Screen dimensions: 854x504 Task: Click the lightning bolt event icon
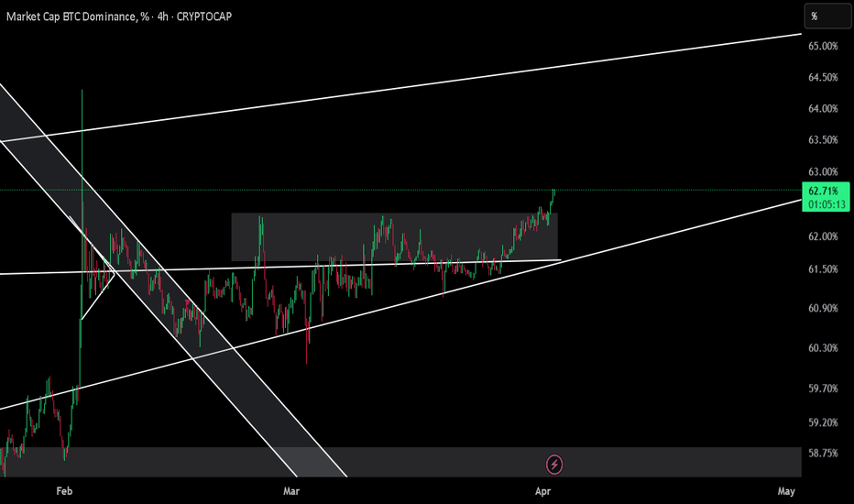(554, 465)
